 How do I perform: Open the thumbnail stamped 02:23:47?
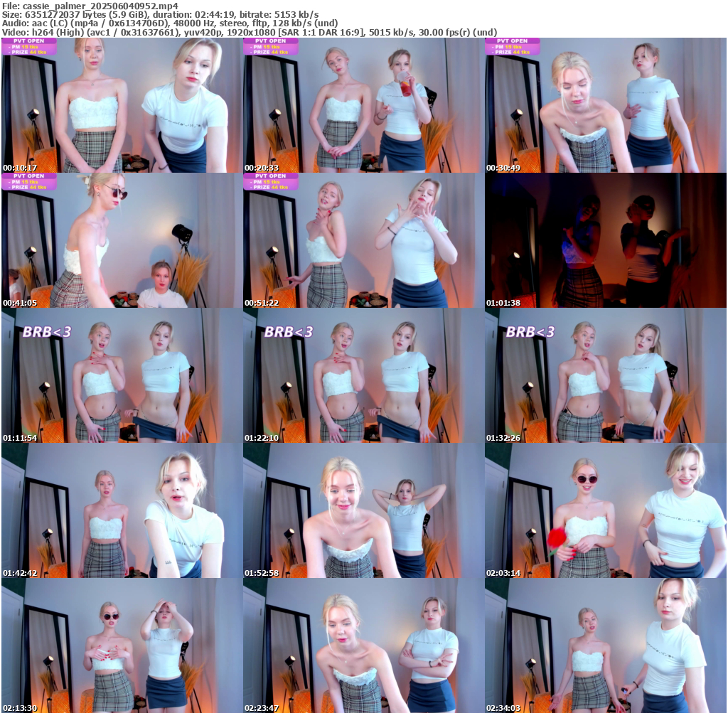(x=363, y=645)
